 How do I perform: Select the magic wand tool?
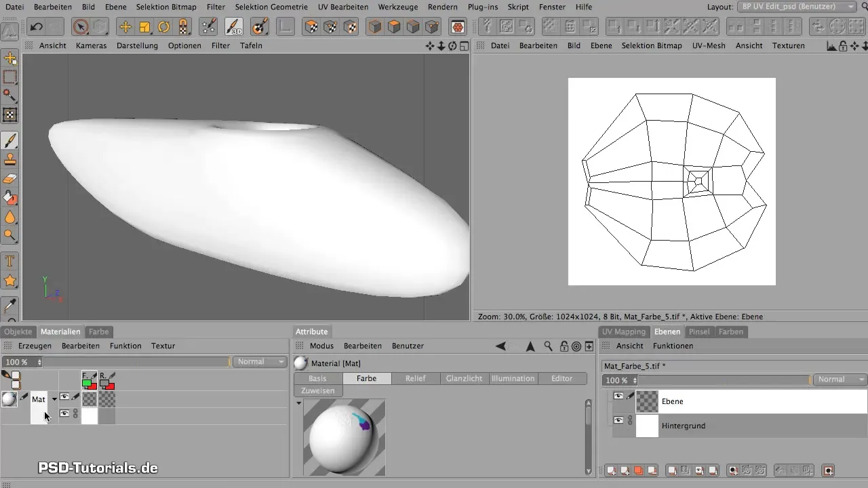[x=10, y=96]
